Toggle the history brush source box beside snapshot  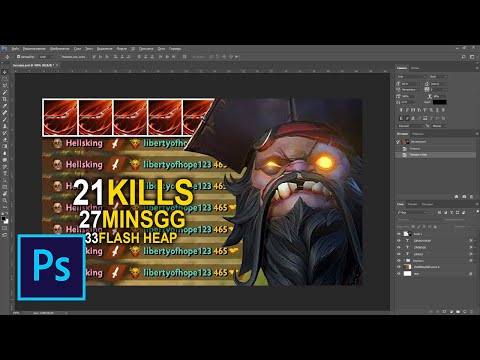[397, 142]
